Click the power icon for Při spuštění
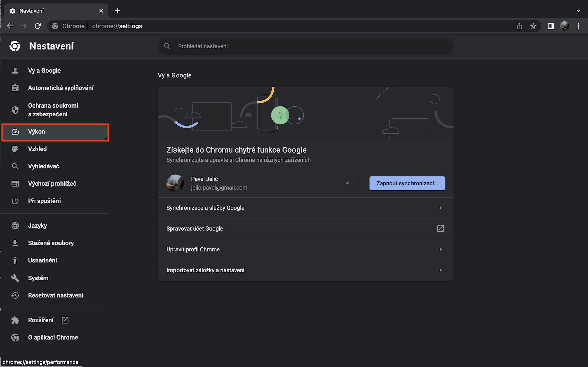Image resolution: width=588 pixels, height=367 pixels. (x=15, y=201)
